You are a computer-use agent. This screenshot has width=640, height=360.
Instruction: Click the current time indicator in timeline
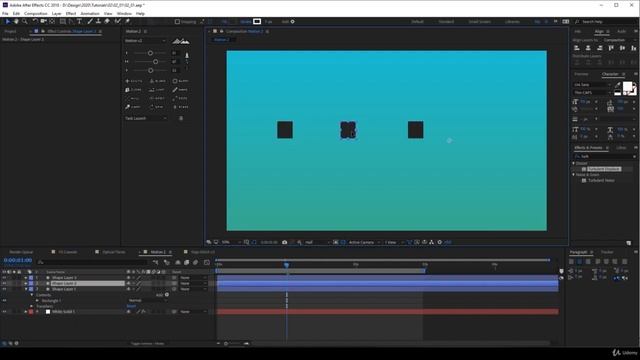287,265
